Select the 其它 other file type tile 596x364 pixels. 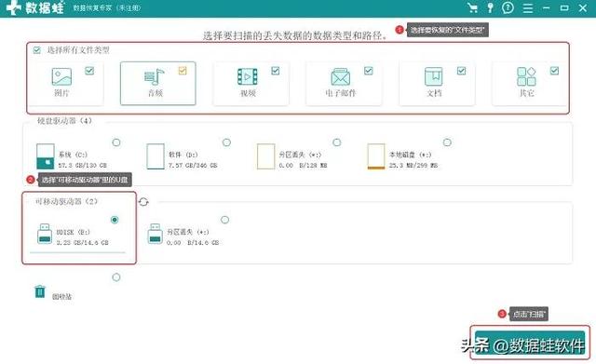point(530,84)
